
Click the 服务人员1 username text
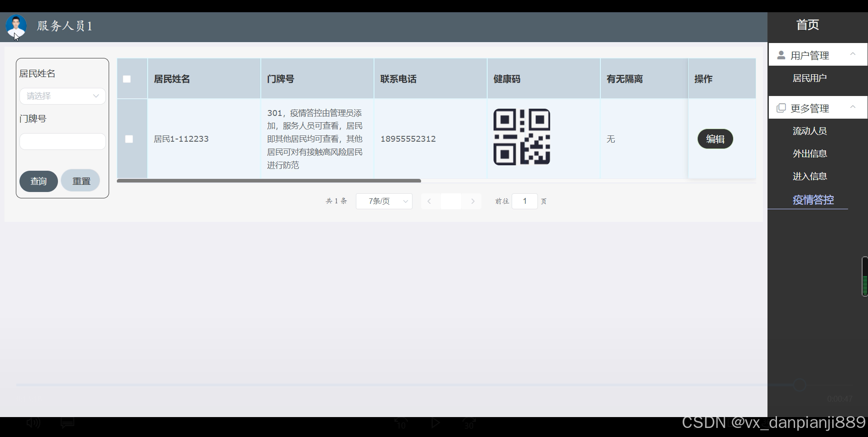pos(65,26)
